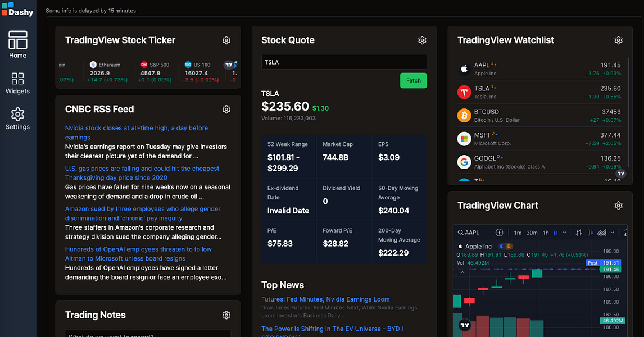This screenshot has width=644, height=337.
Task: Switch the chart to the 1m interval
Action: pos(518,233)
